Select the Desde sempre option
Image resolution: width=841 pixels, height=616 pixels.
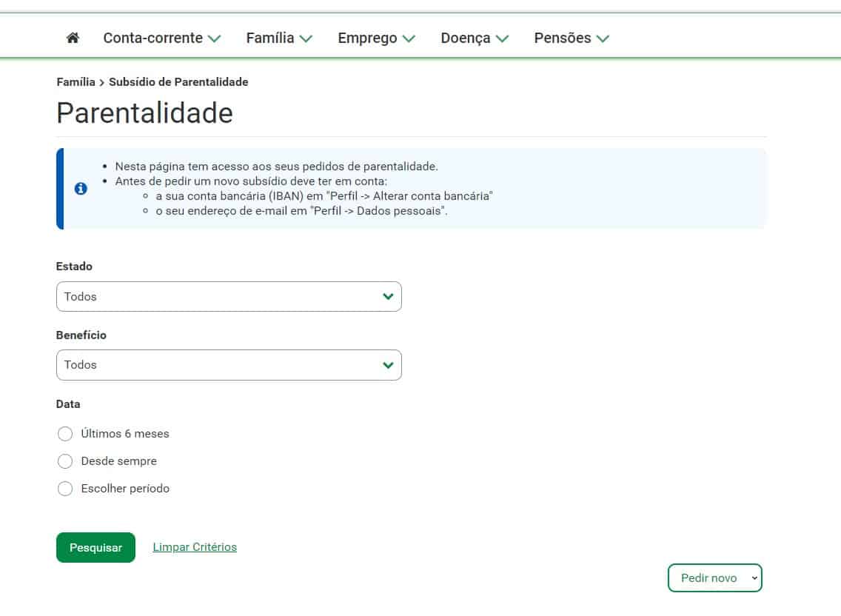tap(65, 461)
